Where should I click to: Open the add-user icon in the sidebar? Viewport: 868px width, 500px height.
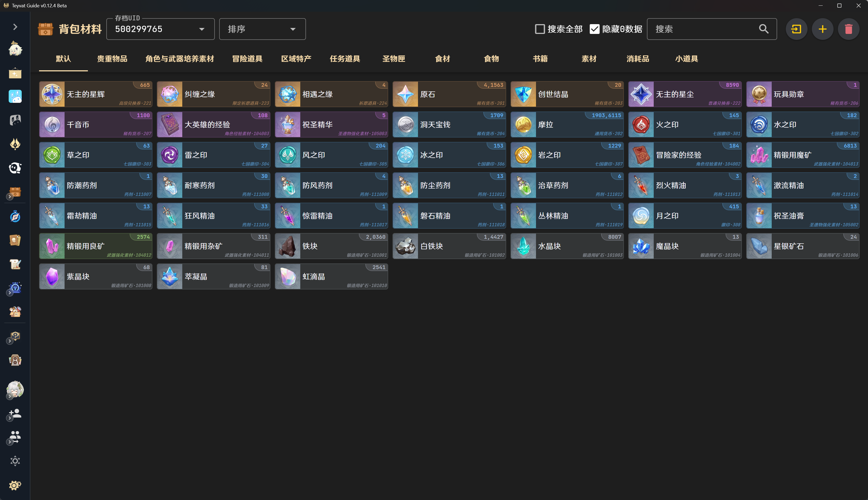15,413
